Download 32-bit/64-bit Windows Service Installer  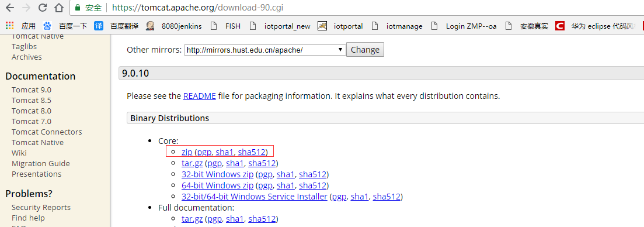pos(254,197)
